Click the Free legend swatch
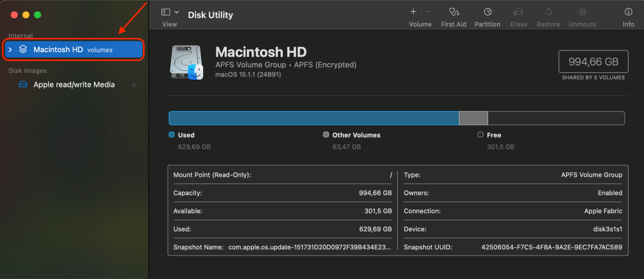 click(x=480, y=135)
